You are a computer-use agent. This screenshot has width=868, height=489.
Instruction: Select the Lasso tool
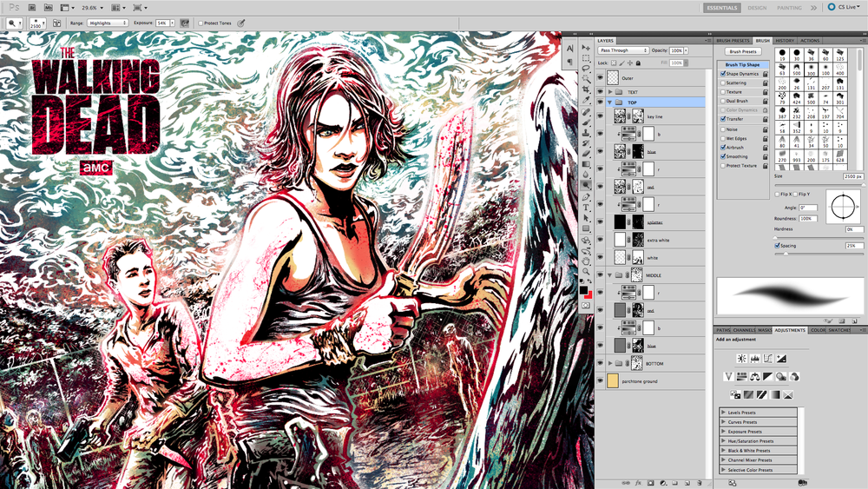click(586, 69)
